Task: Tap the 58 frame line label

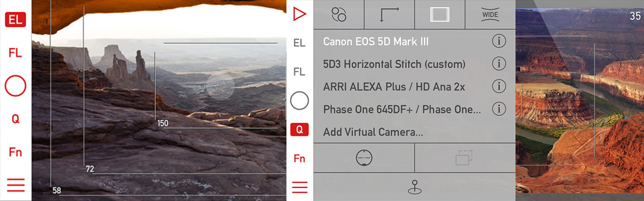Action: [57, 191]
